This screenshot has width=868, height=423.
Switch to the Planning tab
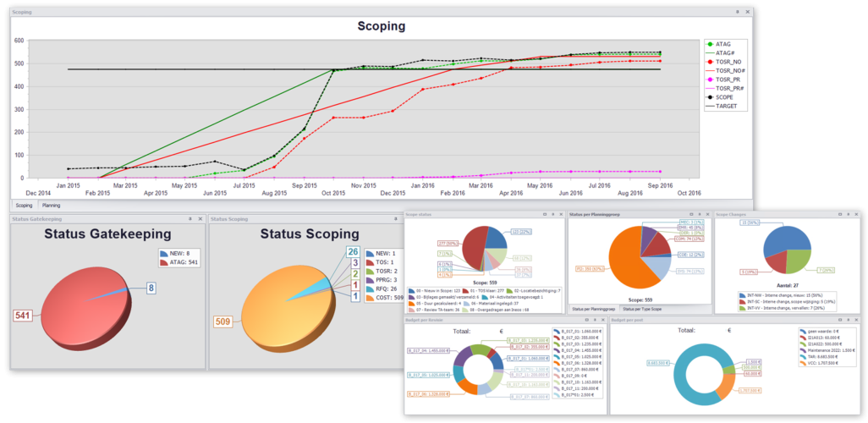52,205
